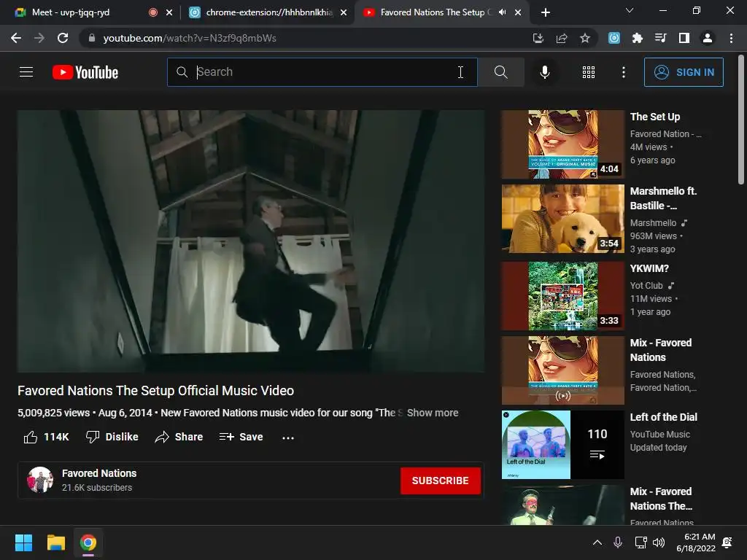Click the SIGN IN button
The image size is (747, 560).
683,72
